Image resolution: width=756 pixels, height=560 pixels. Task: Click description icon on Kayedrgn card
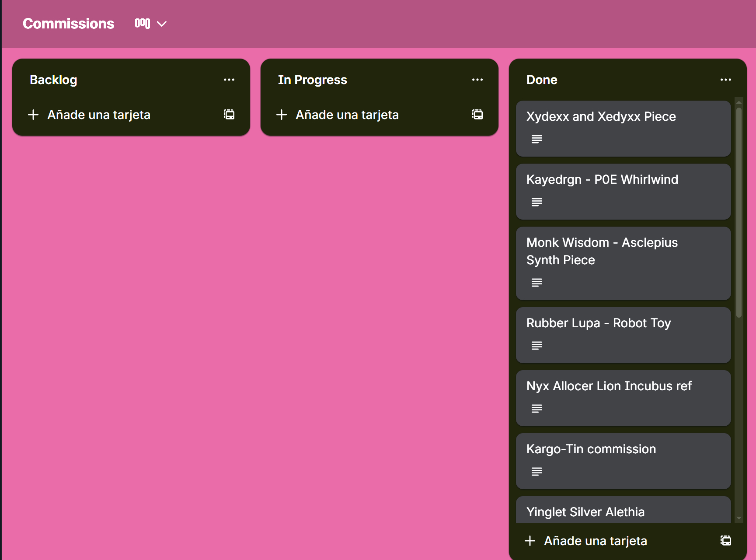537,202
